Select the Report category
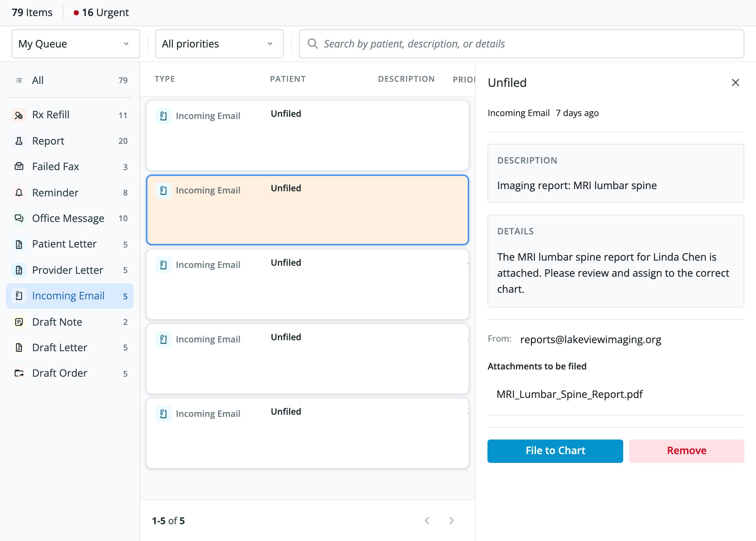 point(70,141)
